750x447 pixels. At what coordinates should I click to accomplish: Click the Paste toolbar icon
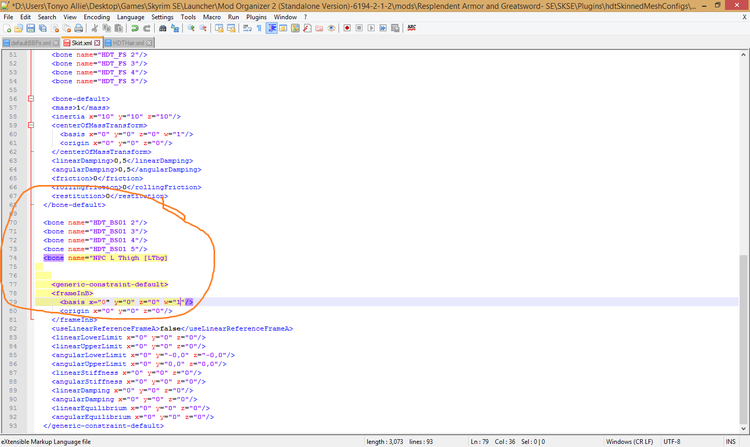click(x=118, y=29)
